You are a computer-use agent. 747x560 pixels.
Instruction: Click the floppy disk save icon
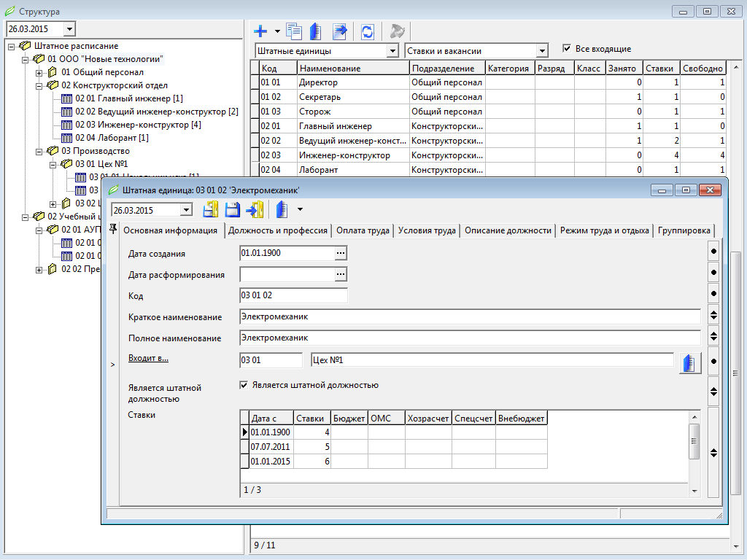232,209
